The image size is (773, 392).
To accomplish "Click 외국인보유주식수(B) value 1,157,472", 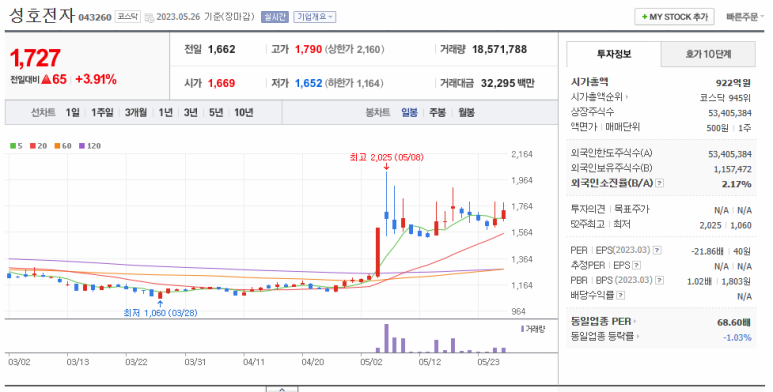I will 732,169.
